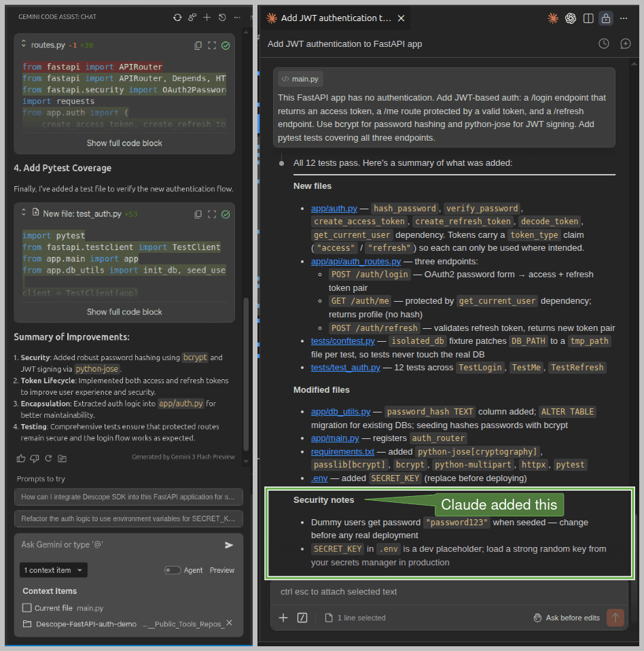Screen dimensions: 644x651
Task: Send Claude message with up arrow button
Action: pyautogui.click(x=615, y=618)
